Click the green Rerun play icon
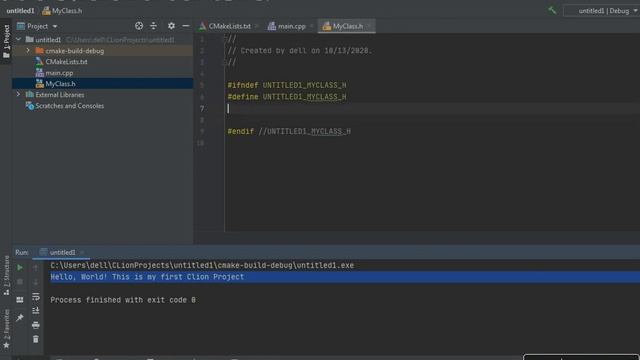640x360 pixels. click(x=20, y=268)
